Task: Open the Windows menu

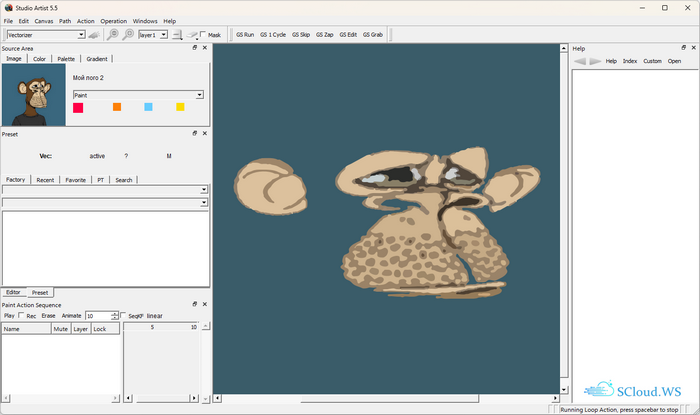Action: tap(145, 21)
